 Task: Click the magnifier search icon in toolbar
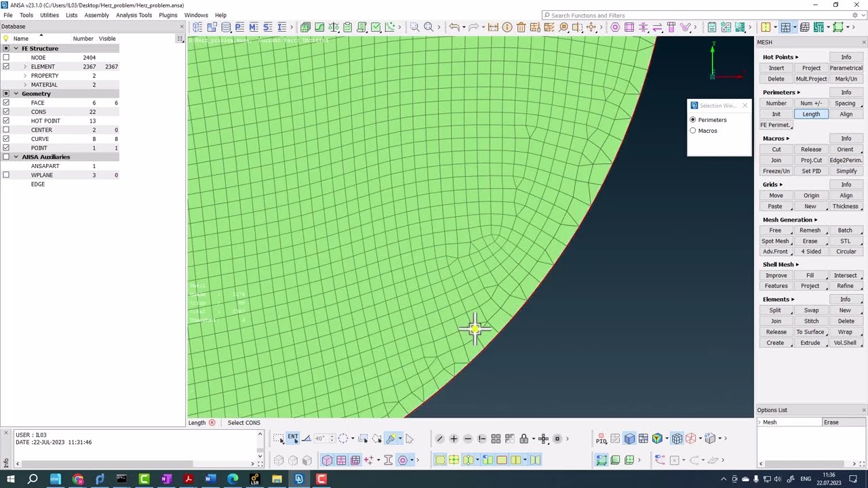pyautogui.click(x=429, y=27)
